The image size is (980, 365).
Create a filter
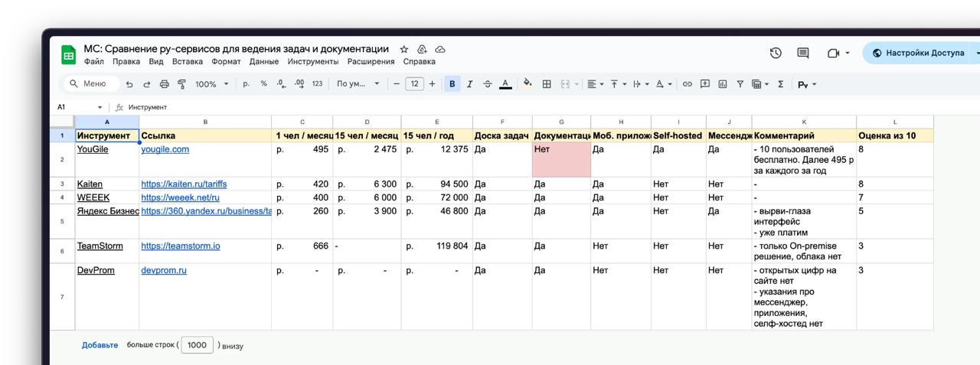pos(740,84)
